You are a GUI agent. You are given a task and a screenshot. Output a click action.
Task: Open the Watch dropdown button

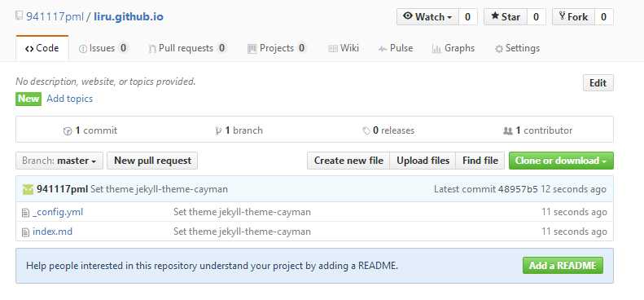427,17
